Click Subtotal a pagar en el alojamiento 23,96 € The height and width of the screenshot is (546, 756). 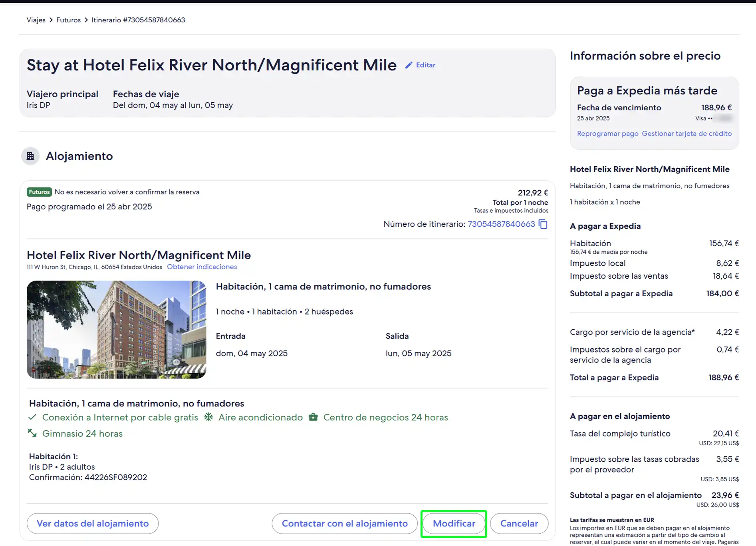tap(654, 495)
